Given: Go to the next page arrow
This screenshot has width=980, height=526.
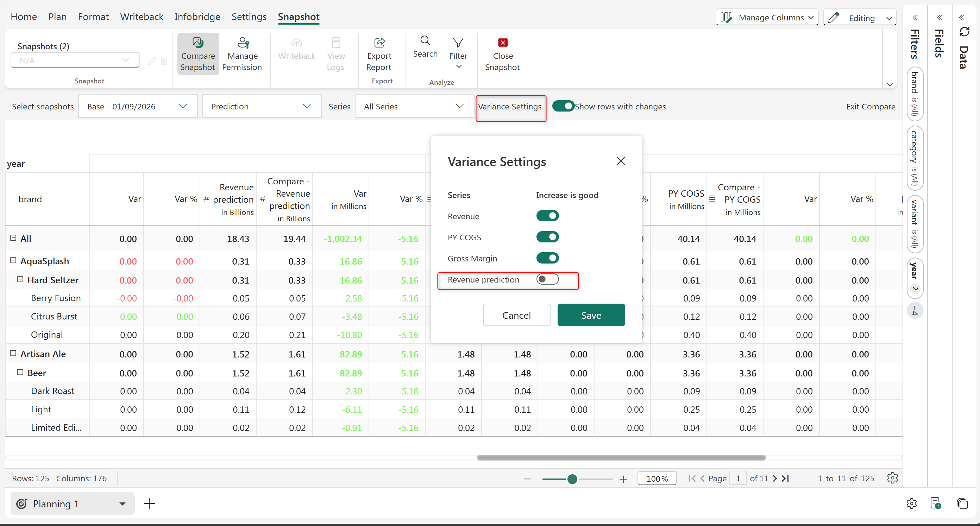Looking at the screenshot, I should coord(774,479).
